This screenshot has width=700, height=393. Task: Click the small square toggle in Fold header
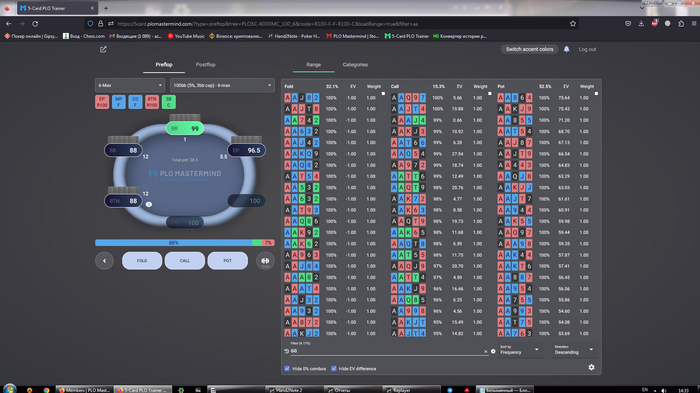pos(383,93)
